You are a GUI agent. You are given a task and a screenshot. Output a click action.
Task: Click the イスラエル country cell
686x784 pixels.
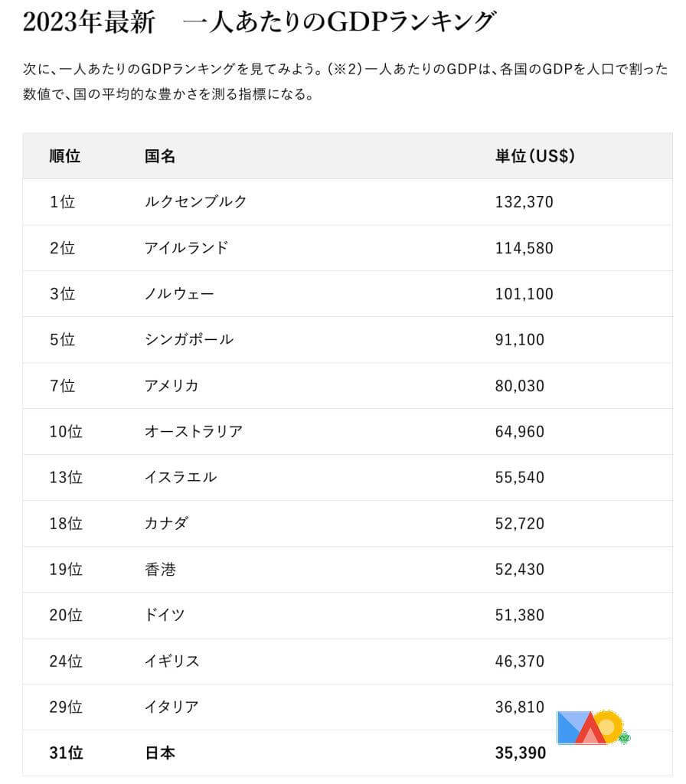click(x=181, y=478)
